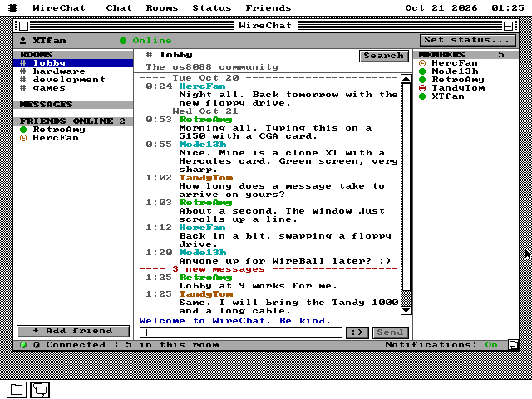Click the hash icon beside hardware
The height and width of the screenshot is (399, 532).
22,71
